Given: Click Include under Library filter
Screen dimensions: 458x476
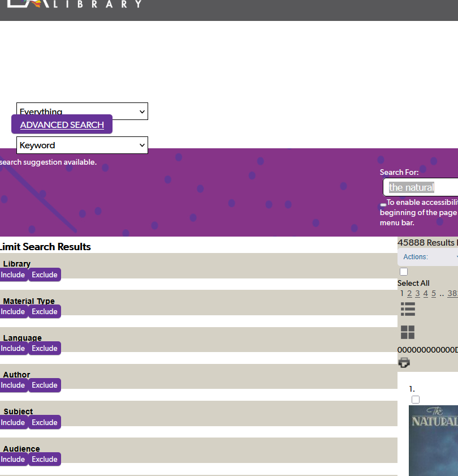Looking at the screenshot, I should pos(13,275).
